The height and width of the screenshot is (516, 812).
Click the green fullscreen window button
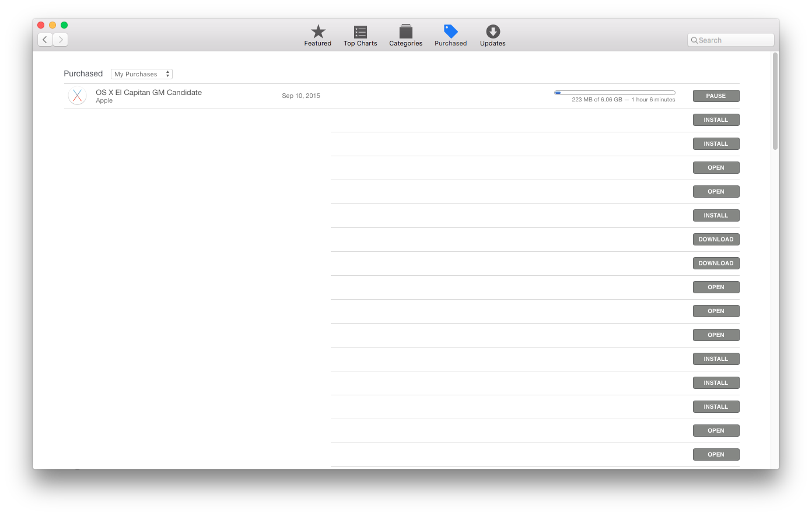pyautogui.click(x=64, y=25)
